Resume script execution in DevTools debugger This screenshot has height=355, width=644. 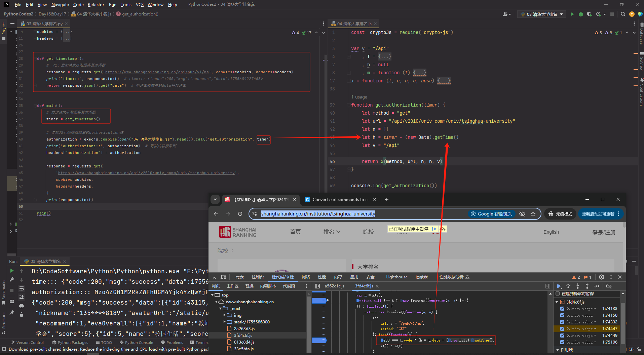[x=559, y=286]
